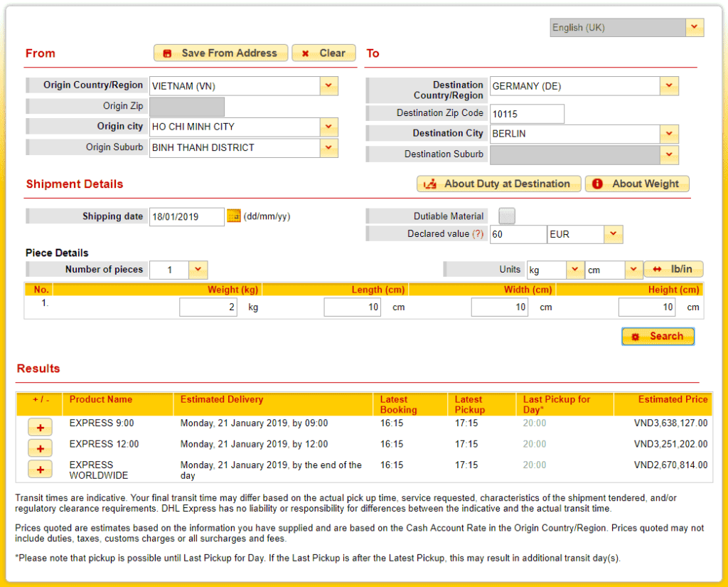Viewport: 728px width, 587px height.
Task: Click the EXPRESS 9:00 product name
Action: tap(102, 423)
